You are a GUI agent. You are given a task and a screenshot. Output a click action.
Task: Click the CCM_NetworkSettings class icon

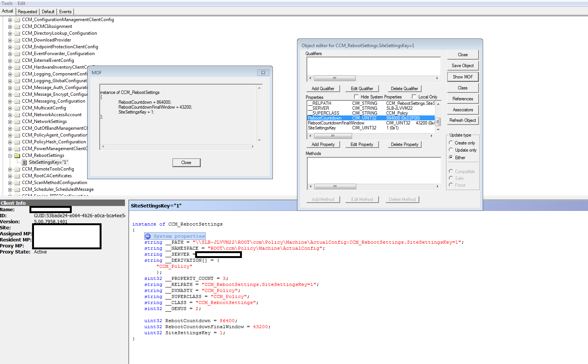tap(17, 121)
